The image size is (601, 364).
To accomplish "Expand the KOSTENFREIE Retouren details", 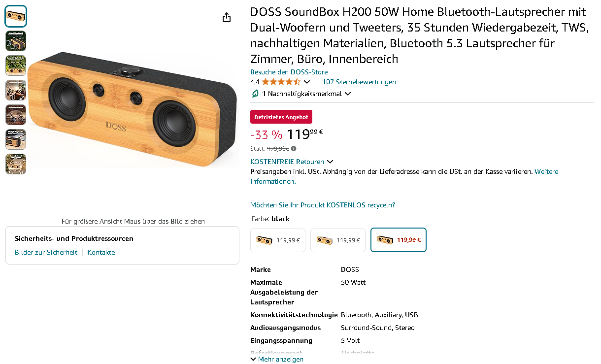I will pyautogui.click(x=330, y=162).
